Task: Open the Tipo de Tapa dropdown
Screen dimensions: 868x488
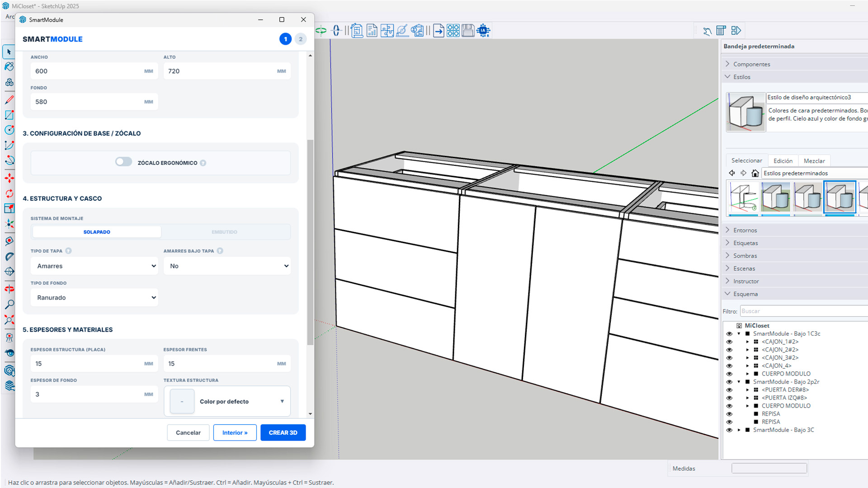Action: point(94,266)
